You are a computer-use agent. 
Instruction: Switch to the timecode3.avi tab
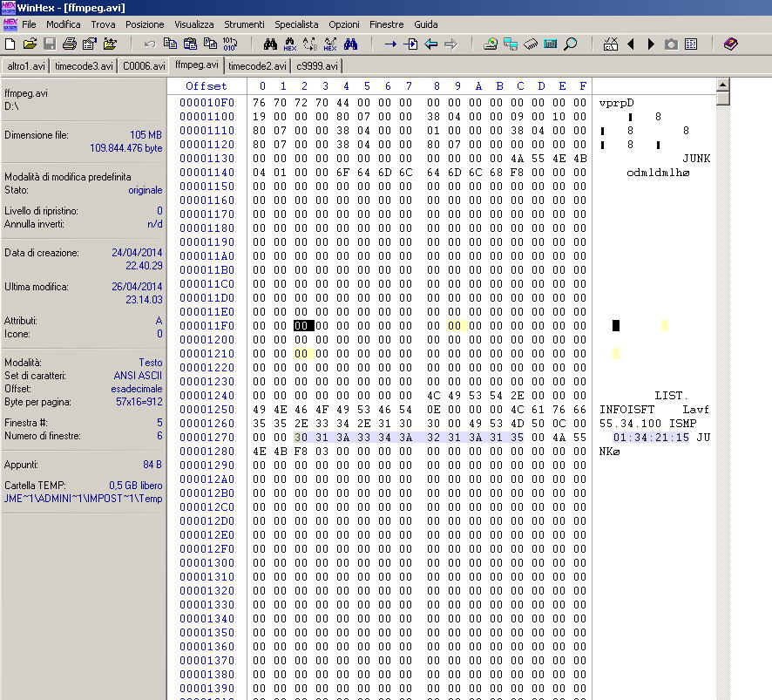click(x=84, y=65)
